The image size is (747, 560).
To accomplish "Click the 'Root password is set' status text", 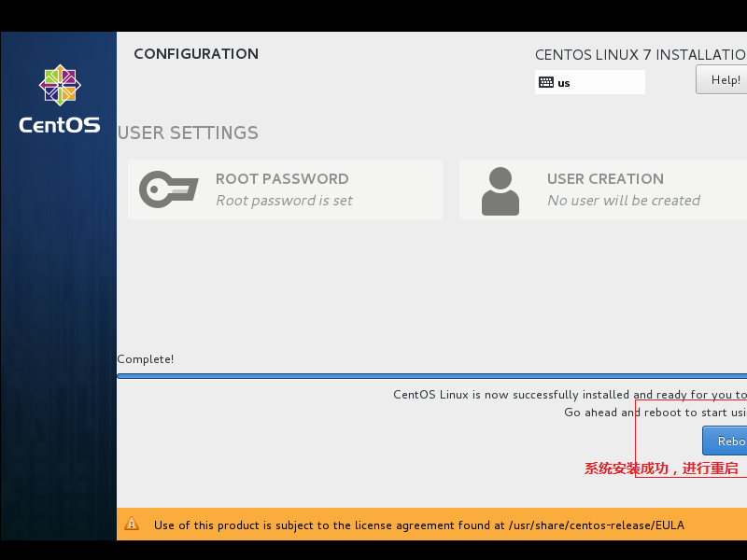I will pyautogui.click(x=282, y=200).
